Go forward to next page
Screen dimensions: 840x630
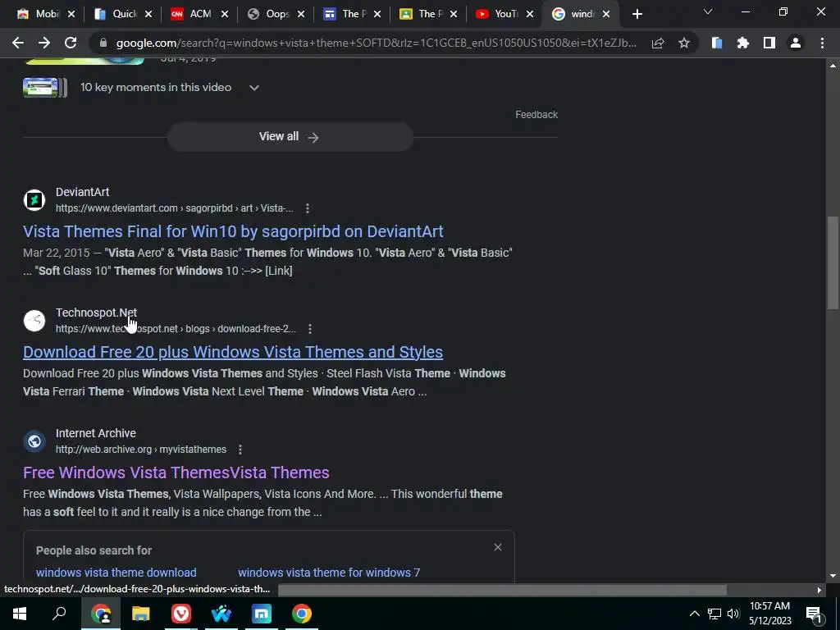[44, 43]
